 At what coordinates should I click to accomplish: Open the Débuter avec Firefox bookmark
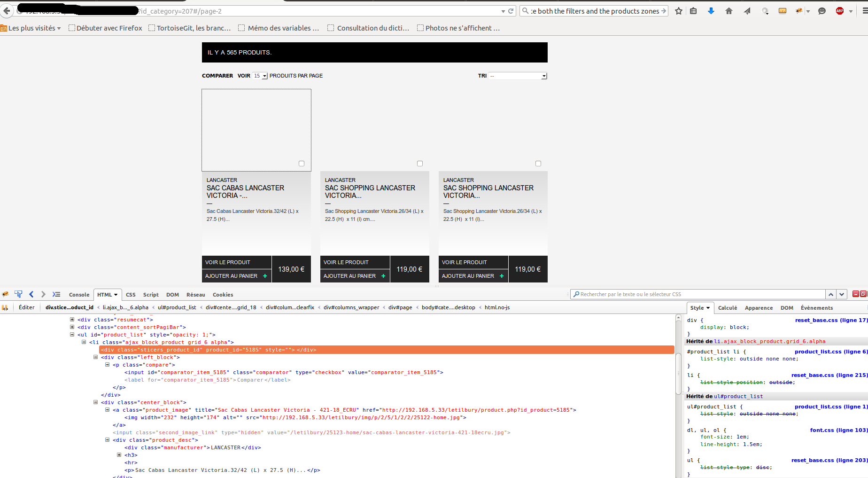coord(105,28)
